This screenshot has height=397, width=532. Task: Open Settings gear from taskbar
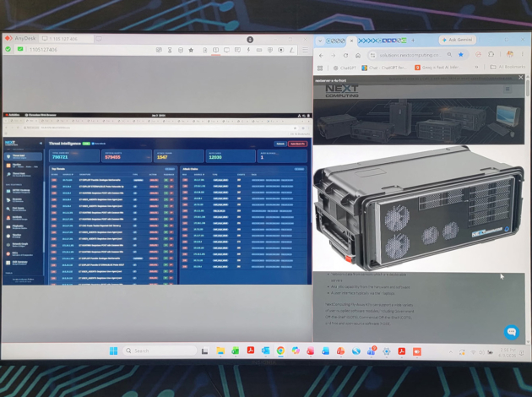tap(386, 351)
